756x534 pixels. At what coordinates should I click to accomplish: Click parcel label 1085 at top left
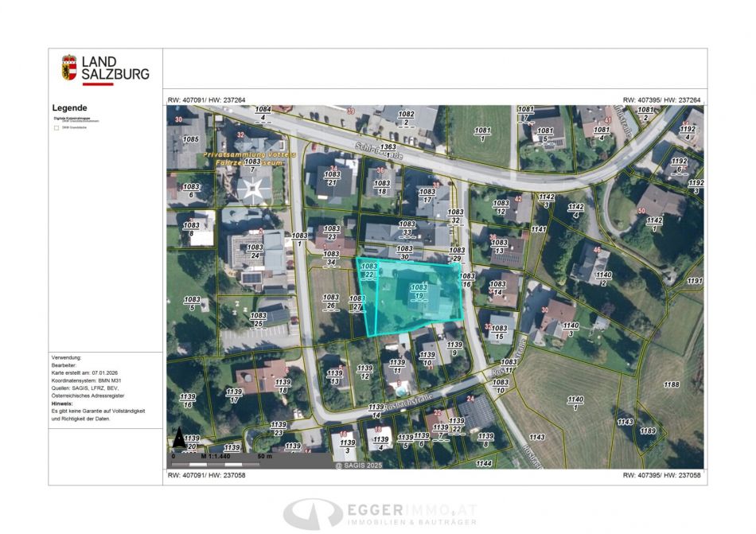click(190, 139)
